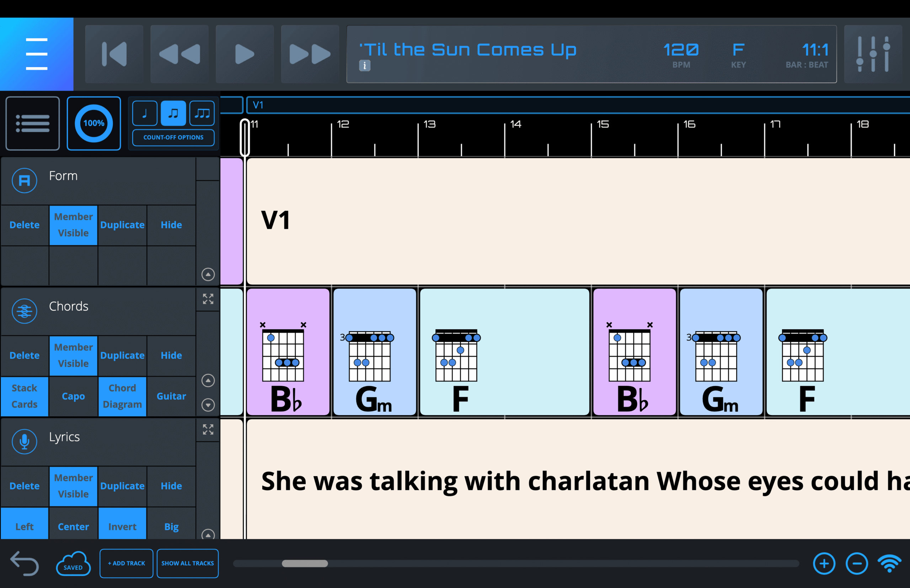Screen dimensions: 910x588
Task: Select the Gm chord card at bar 12
Action: 375,352
